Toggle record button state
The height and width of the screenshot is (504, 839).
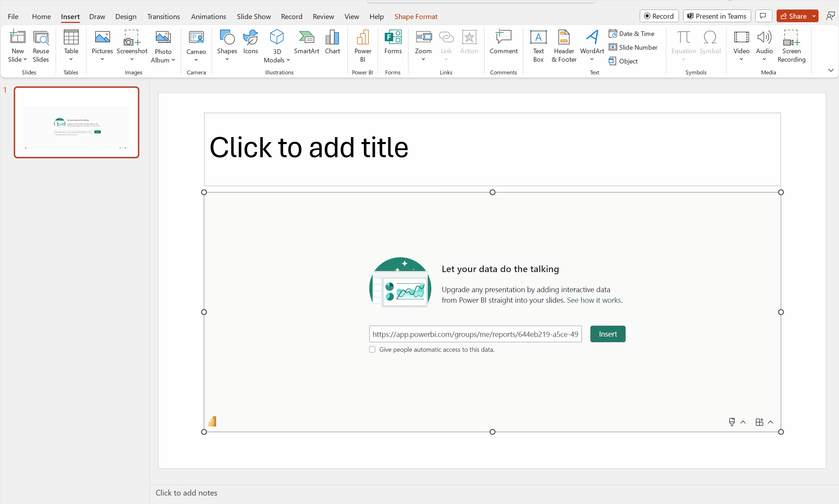[659, 16]
